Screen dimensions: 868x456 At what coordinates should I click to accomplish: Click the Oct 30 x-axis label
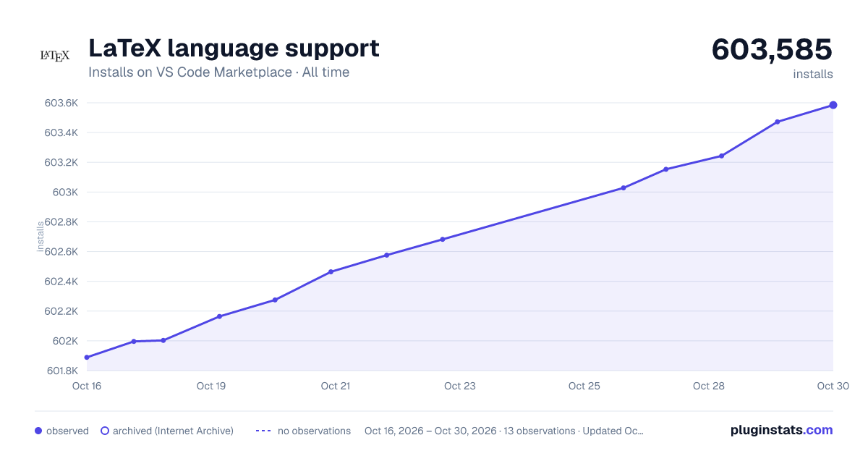point(832,386)
